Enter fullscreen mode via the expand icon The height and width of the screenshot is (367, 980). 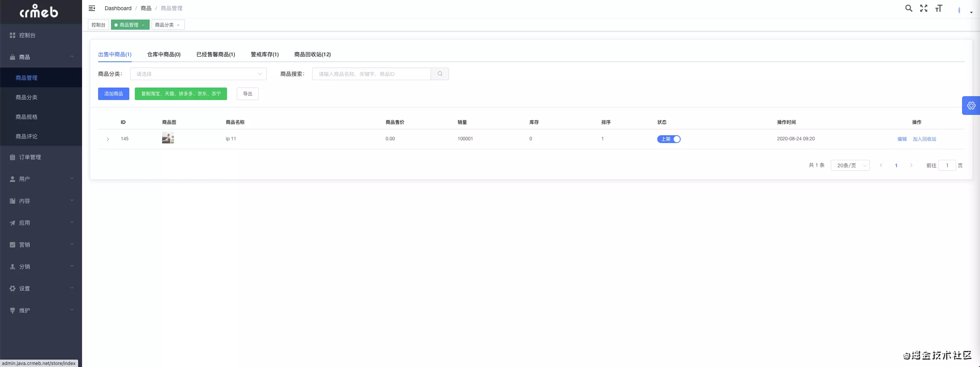click(x=923, y=8)
